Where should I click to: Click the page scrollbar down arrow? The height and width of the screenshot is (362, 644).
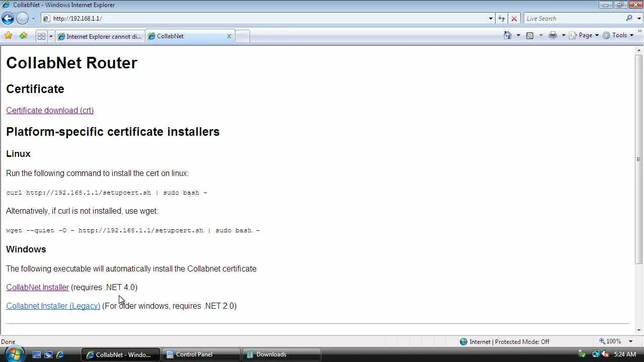[639, 330]
